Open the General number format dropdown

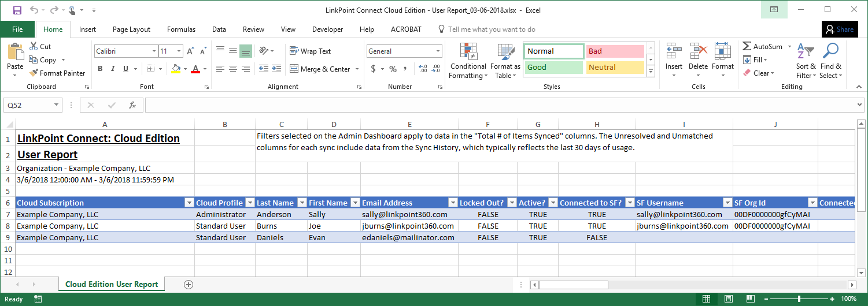coord(437,51)
